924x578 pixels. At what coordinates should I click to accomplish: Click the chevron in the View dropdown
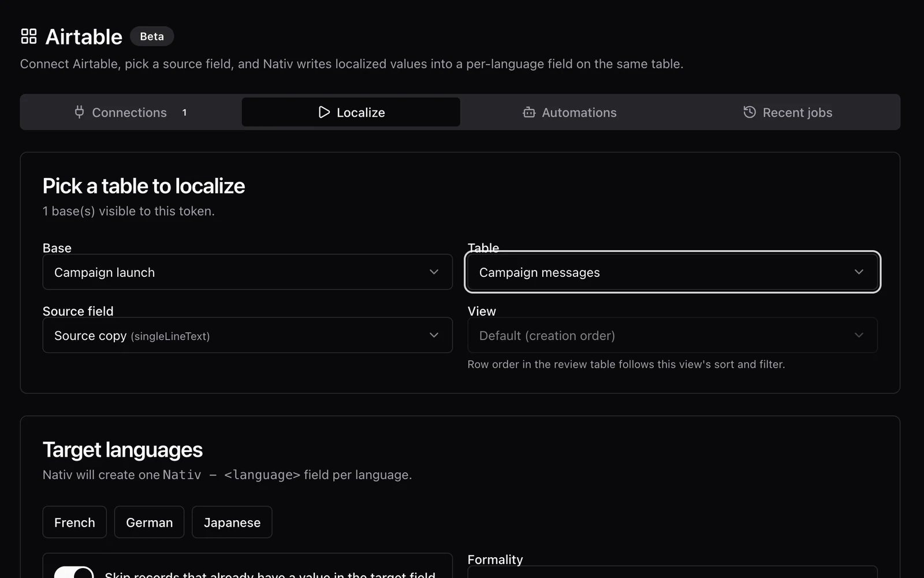coord(859,335)
